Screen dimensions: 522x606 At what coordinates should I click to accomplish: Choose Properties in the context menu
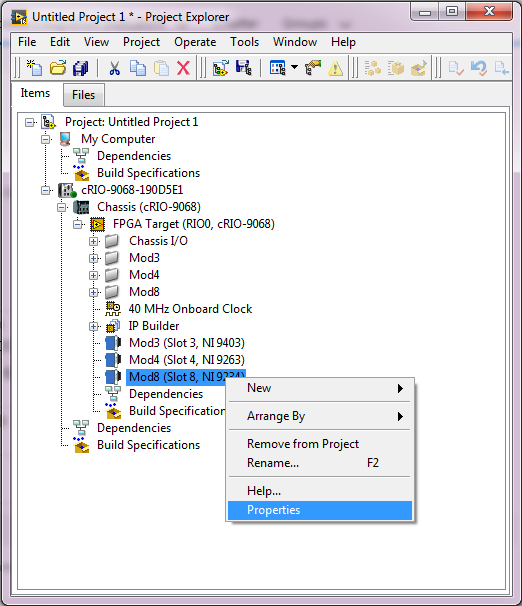(x=320, y=510)
